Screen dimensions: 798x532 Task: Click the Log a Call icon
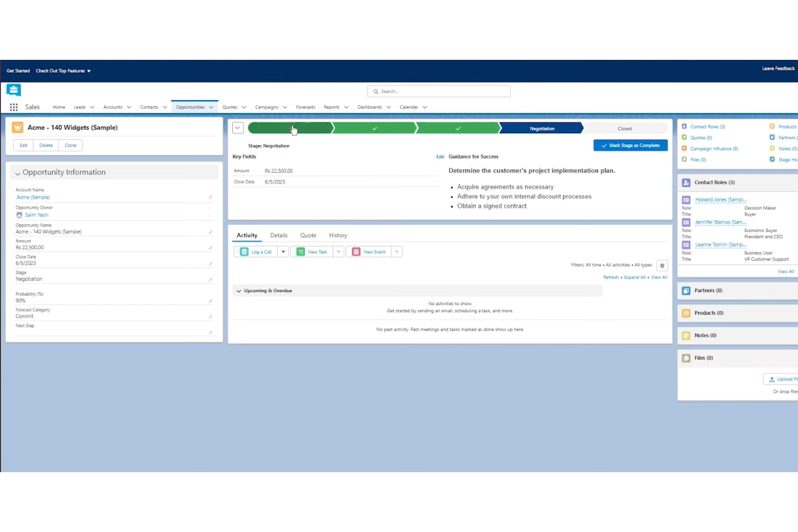coord(244,252)
